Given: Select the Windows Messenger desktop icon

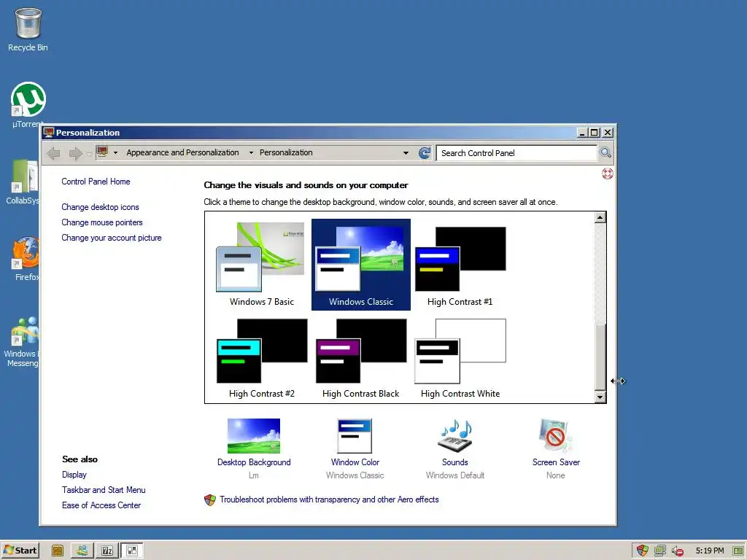Looking at the screenshot, I should click(x=22, y=341).
